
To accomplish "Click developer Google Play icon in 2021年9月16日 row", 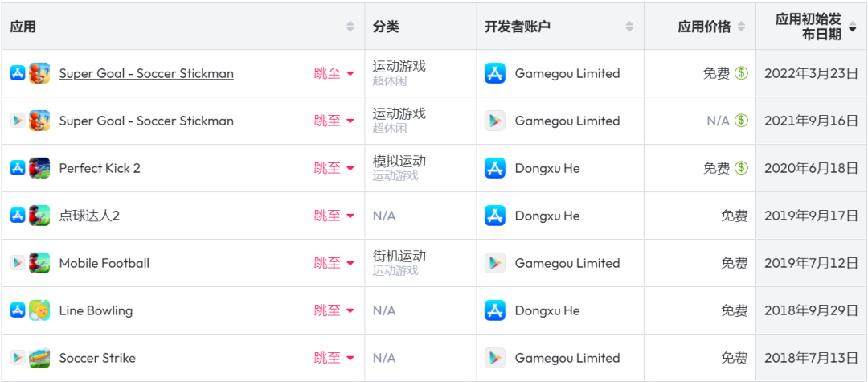I will [495, 121].
